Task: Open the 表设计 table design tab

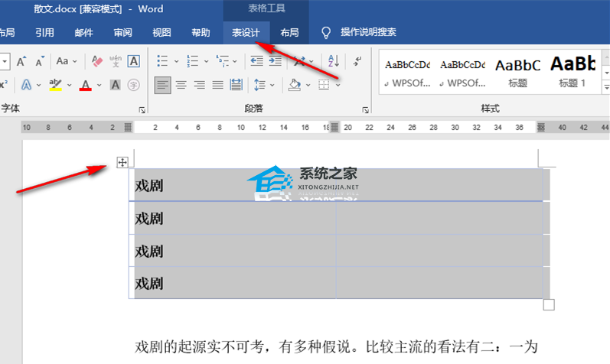Action: pyautogui.click(x=246, y=32)
